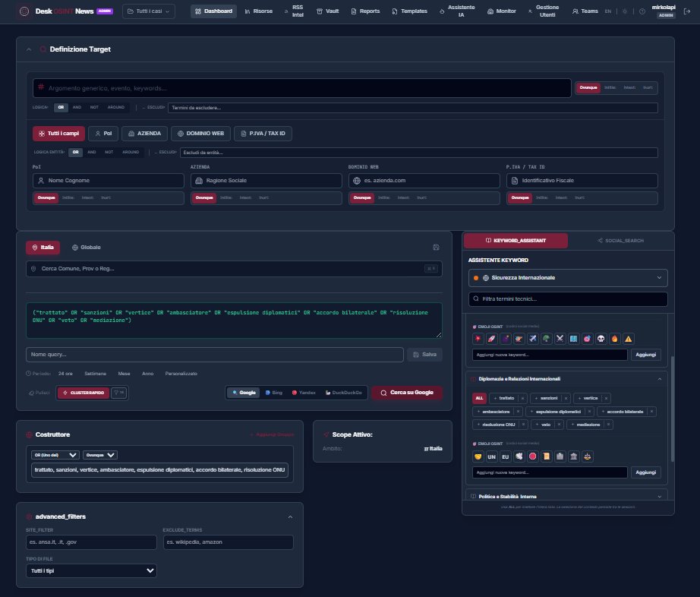The width and height of the screenshot is (700, 597).
Task: Click the CLUSTER RAPIDO button
Action: click(83, 393)
